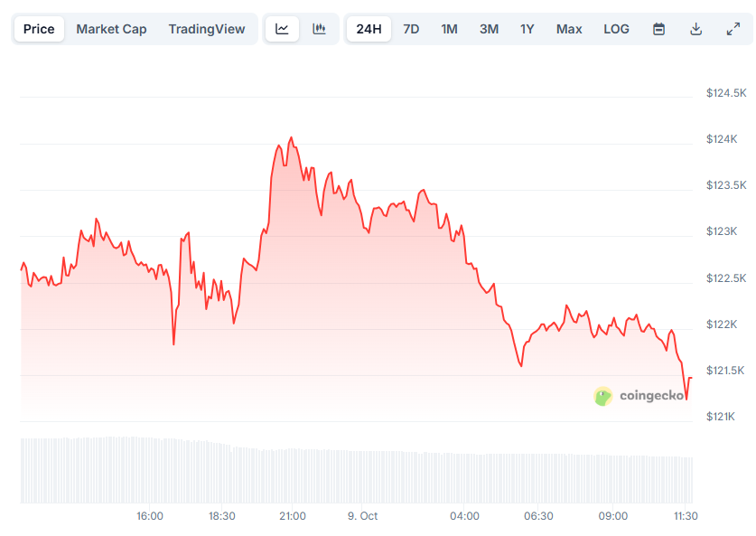This screenshot has width=756, height=536.
Task: Toggle LOG scale on the chart
Action: [616, 29]
